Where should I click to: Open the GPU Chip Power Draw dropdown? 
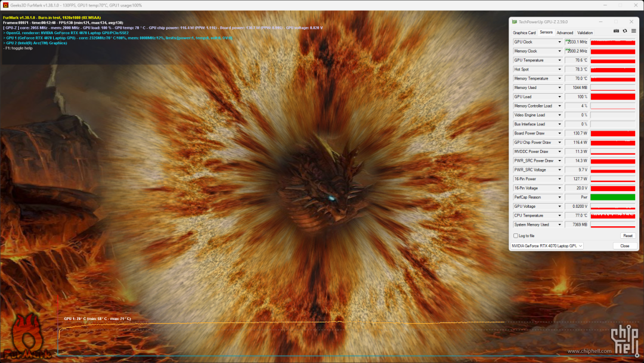pyautogui.click(x=559, y=142)
